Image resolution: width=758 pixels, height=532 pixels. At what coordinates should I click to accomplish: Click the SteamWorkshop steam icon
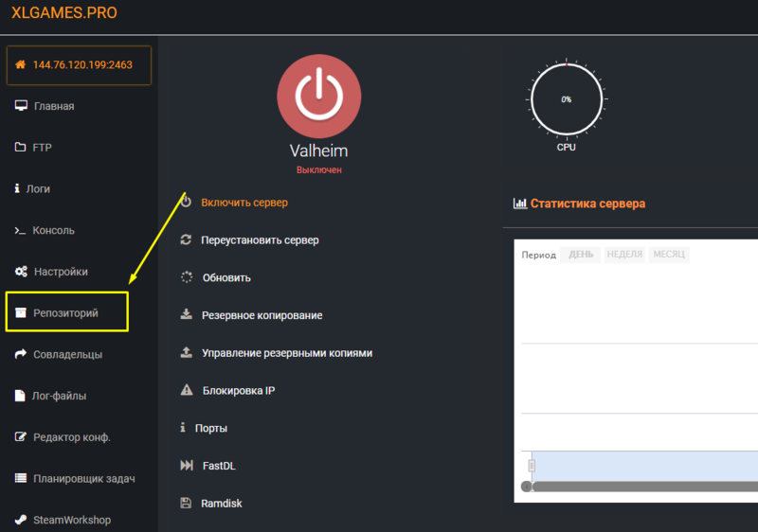(21, 520)
